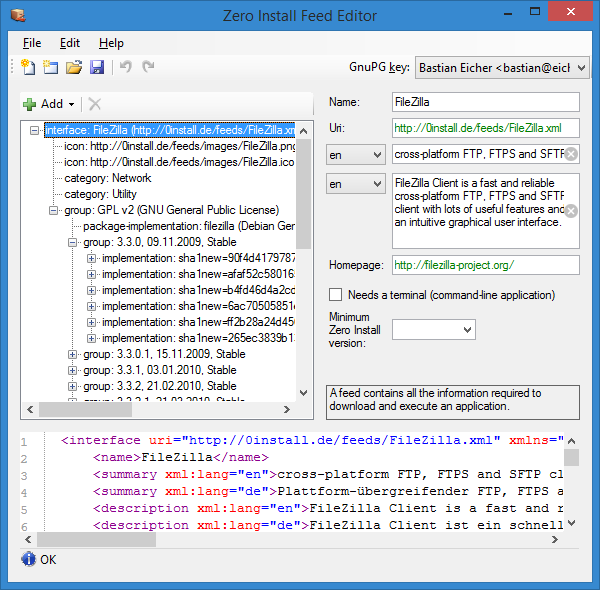Click XML editor scrollbar up arrow
Viewport: 600px width, 590px height.
[571, 441]
